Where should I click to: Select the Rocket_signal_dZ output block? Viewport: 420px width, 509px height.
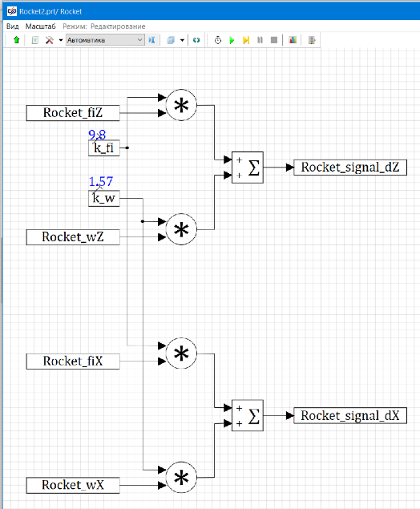pyautogui.click(x=350, y=168)
